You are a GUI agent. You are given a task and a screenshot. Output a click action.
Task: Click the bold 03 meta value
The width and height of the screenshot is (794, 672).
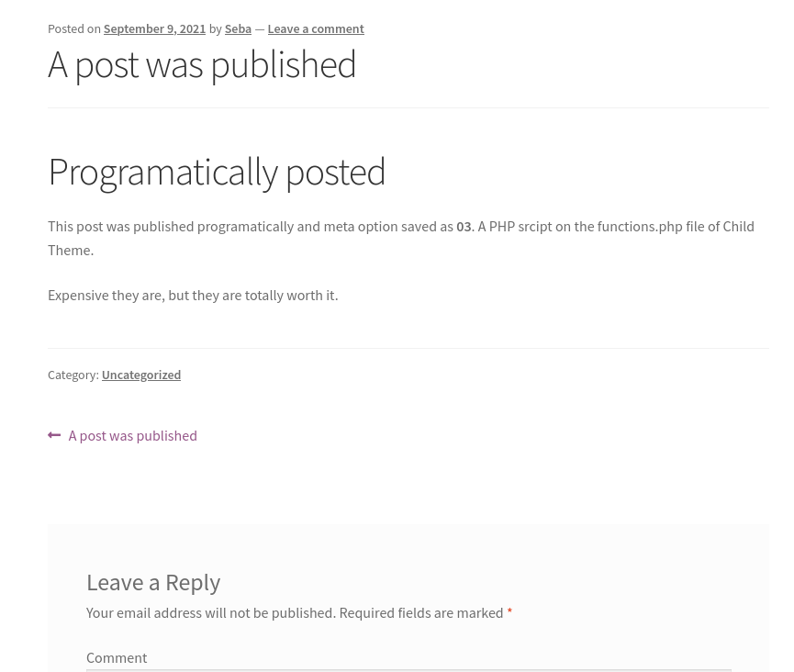(x=464, y=227)
